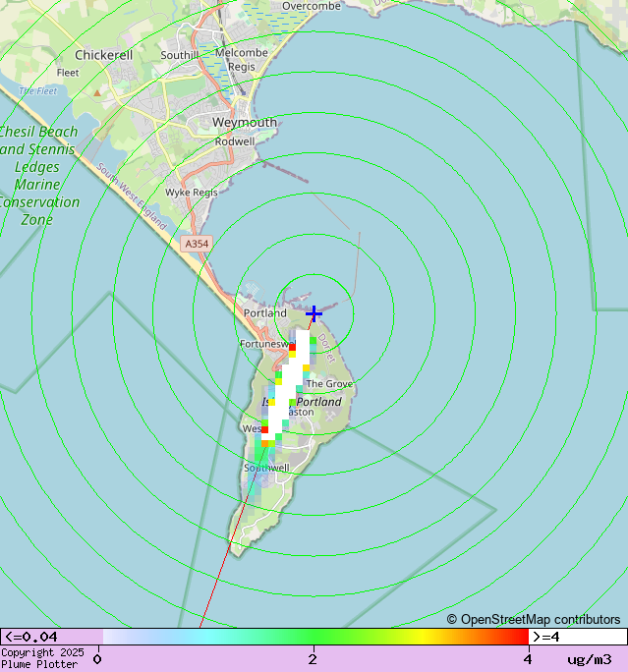Click the Fleet village label

click(x=68, y=73)
